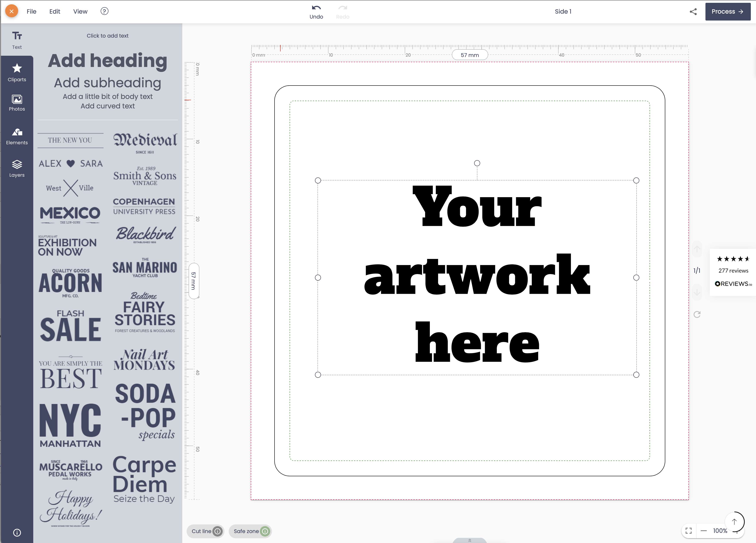Click the Side 1 label
Screen dimensions: 756x543
tap(563, 12)
